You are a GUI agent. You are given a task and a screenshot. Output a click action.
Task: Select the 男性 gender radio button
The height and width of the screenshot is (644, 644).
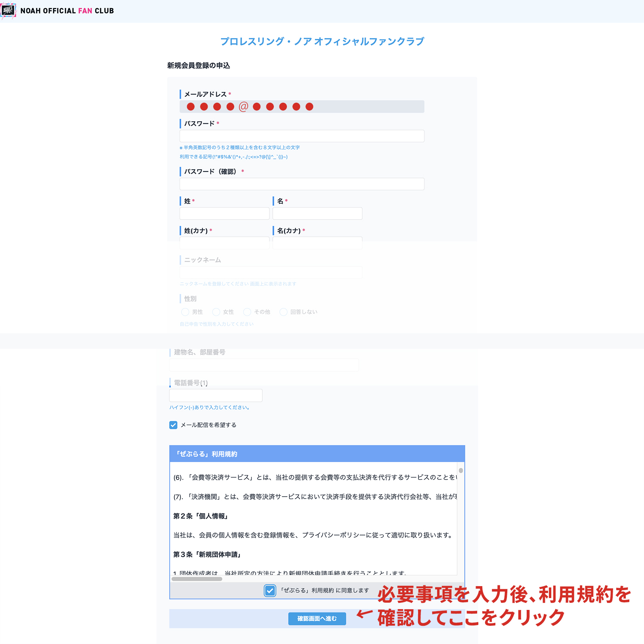(x=185, y=312)
